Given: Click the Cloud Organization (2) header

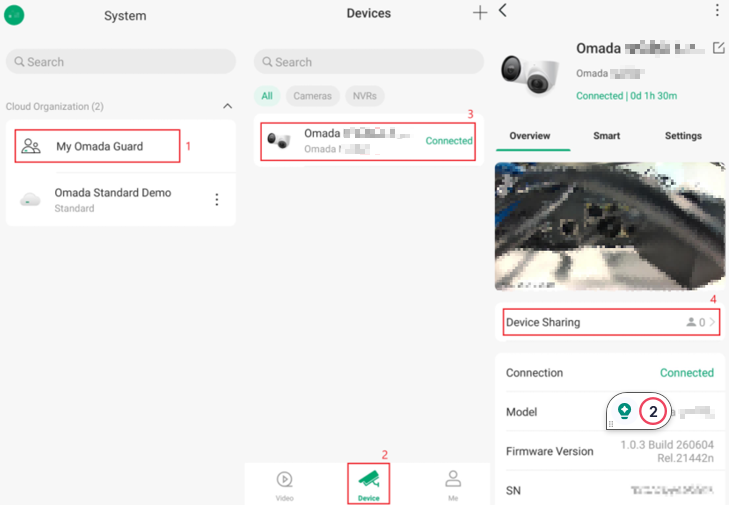Looking at the screenshot, I should [x=54, y=107].
